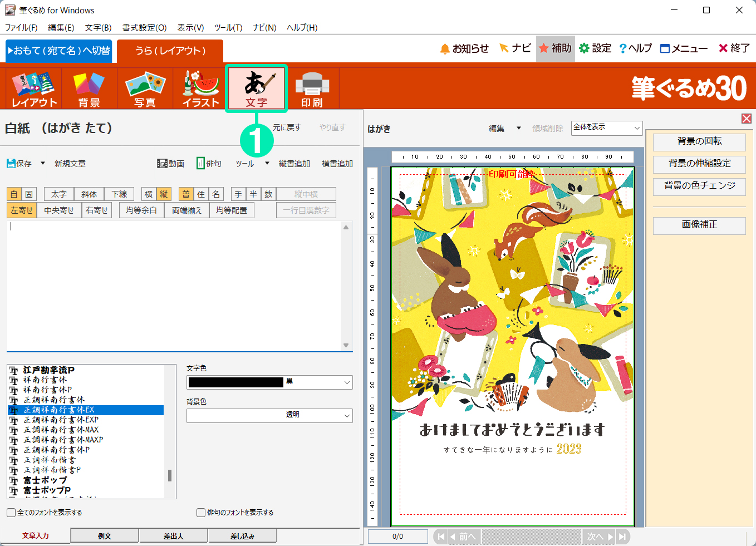The width and height of the screenshot is (756, 546).
Task: Open the レイアウト (Layout) icon
Action: pyautogui.click(x=34, y=88)
